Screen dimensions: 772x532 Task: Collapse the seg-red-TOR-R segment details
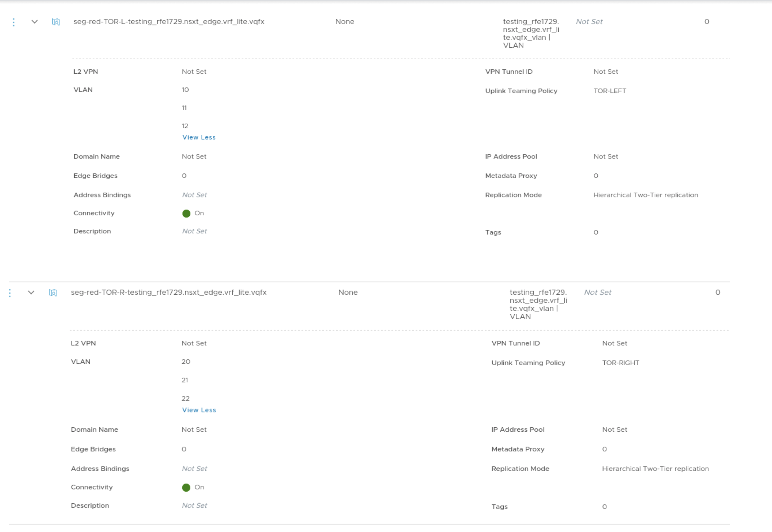click(x=31, y=293)
